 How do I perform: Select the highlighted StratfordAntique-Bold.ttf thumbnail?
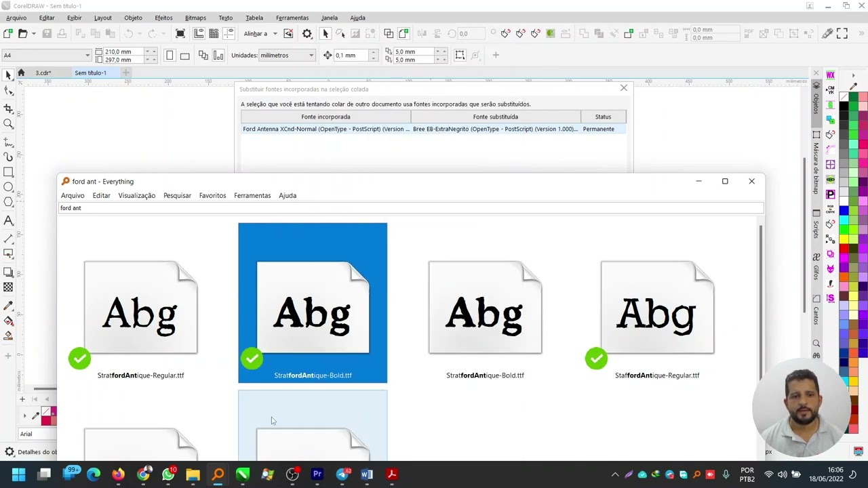pos(313,303)
